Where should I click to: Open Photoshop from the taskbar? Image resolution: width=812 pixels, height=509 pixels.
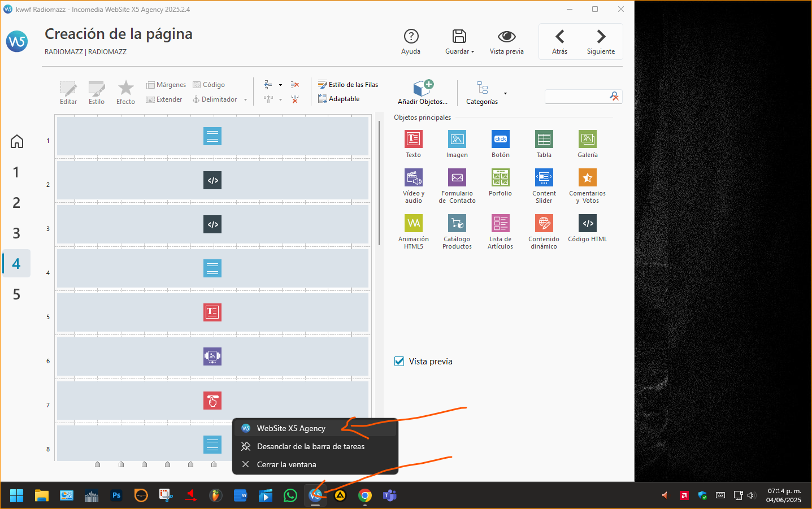(x=116, y=495)
